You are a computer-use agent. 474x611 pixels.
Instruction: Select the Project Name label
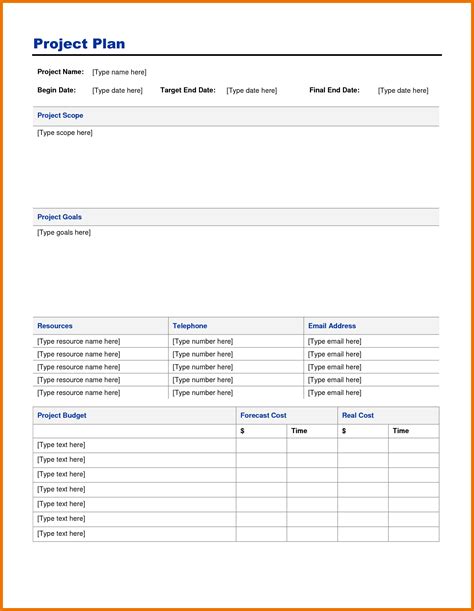(x=60, y=72)
